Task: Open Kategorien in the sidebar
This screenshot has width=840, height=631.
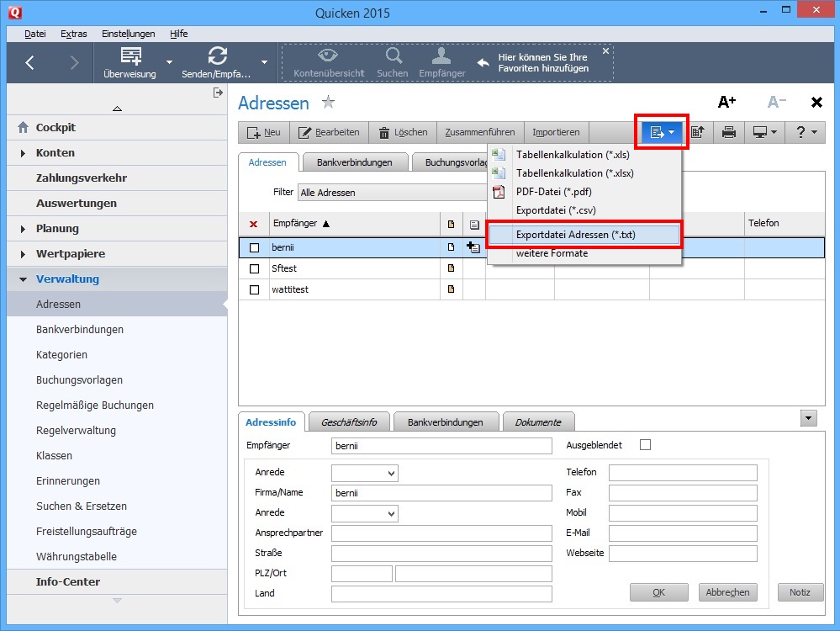Action: click(61, 355)
